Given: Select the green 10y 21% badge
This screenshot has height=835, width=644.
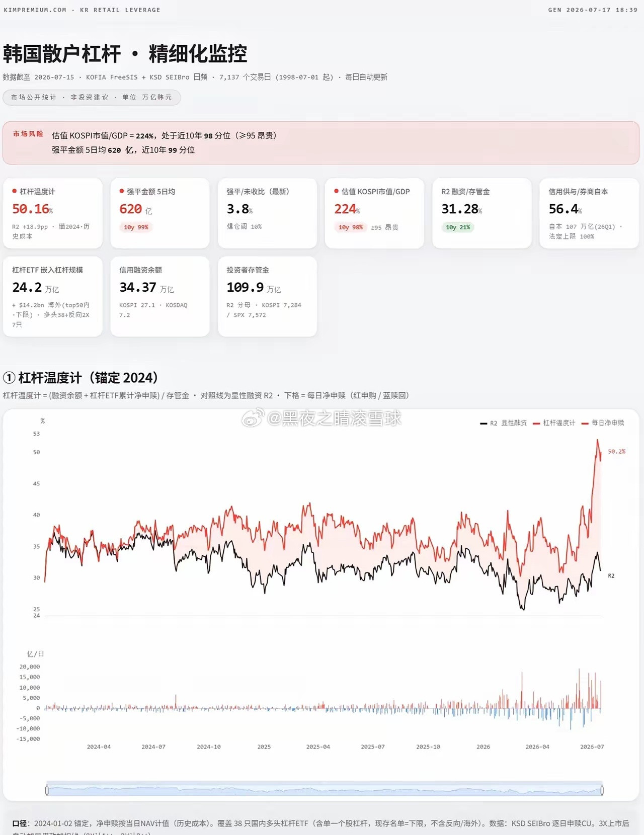Looking at the screenshot, I should (x=458, y=227).
